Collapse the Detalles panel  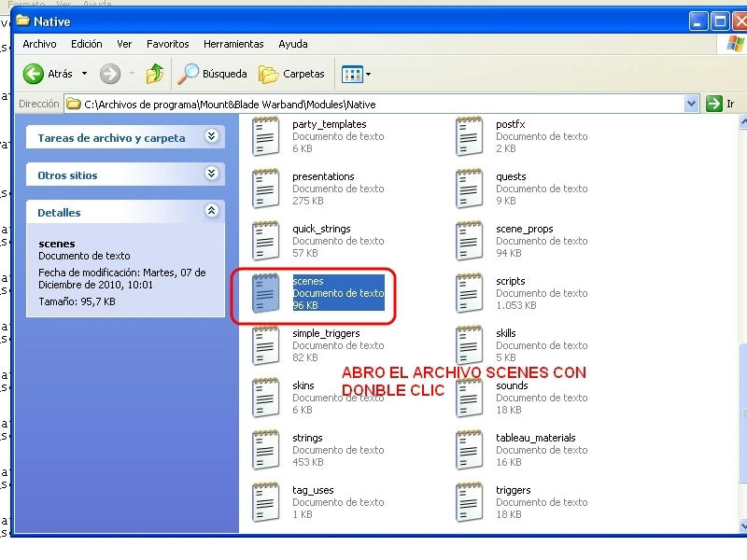click(211, 212)
